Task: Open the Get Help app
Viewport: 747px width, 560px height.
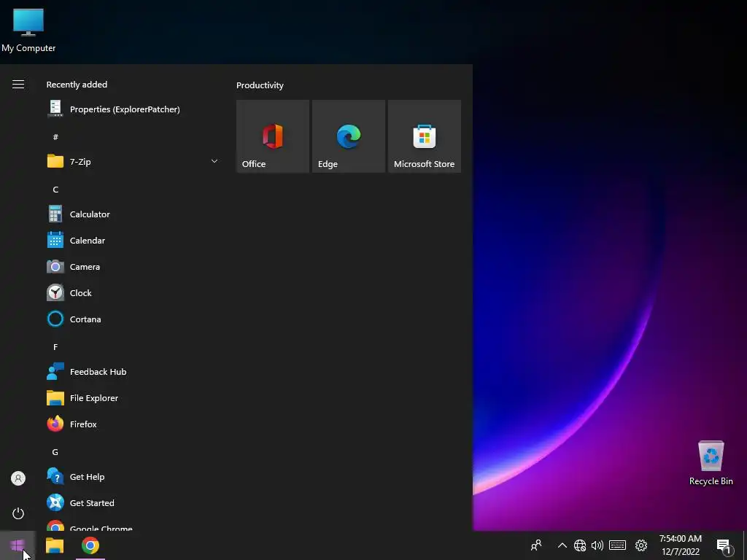Action: point(133,476)
